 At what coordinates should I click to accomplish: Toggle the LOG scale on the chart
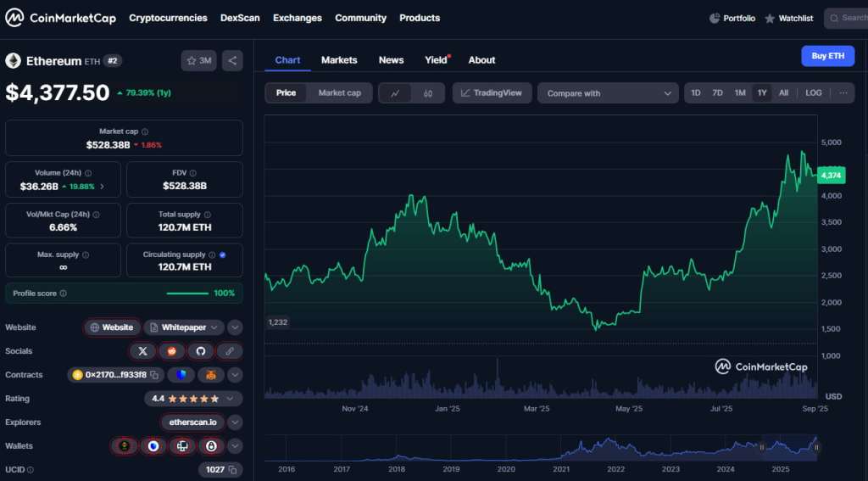coord(813,93)
